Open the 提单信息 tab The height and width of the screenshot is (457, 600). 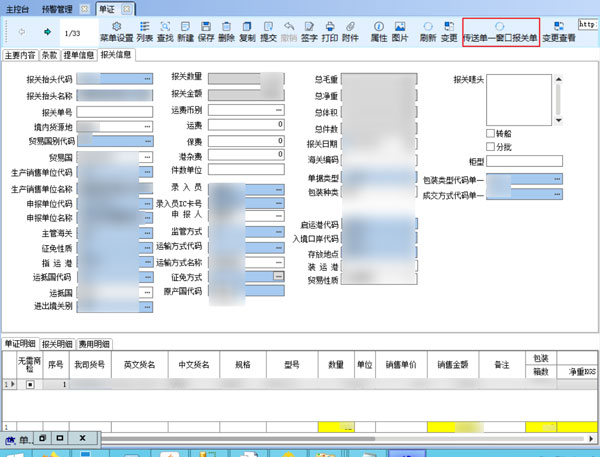[x=78, y=55]
